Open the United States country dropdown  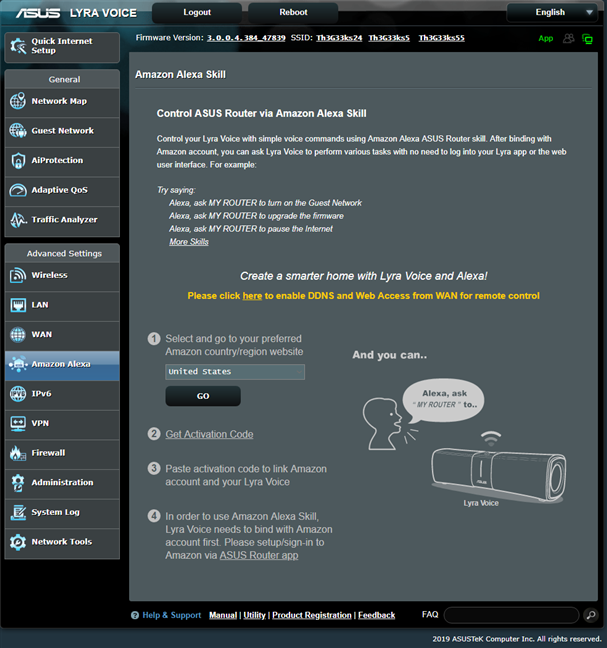tap(235, 372)
